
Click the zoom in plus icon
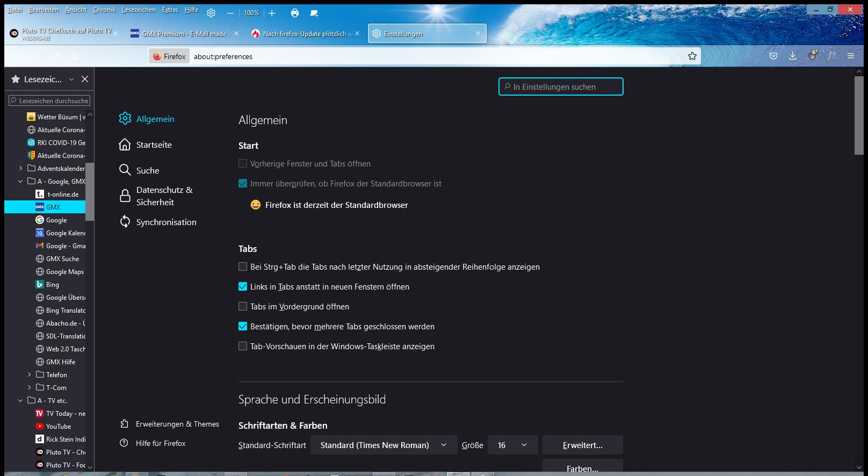(x=272, y=13)
